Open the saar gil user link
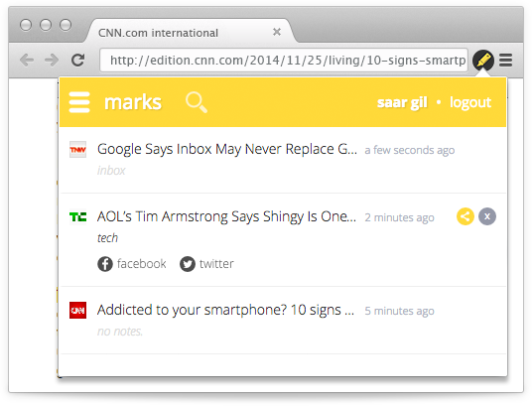The height and width of the screenshot is (406, 532). [402, 102]
